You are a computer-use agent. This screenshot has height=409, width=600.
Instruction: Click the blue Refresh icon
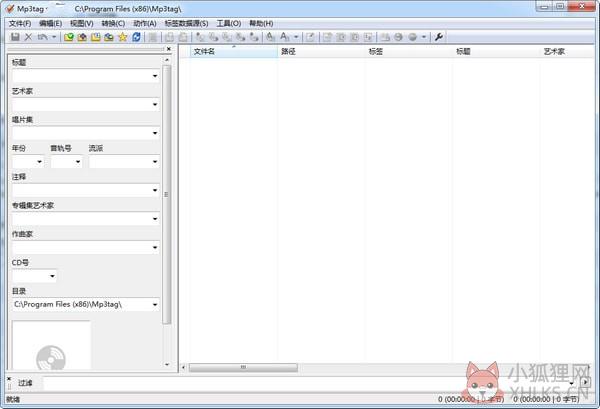coord(136,37)
